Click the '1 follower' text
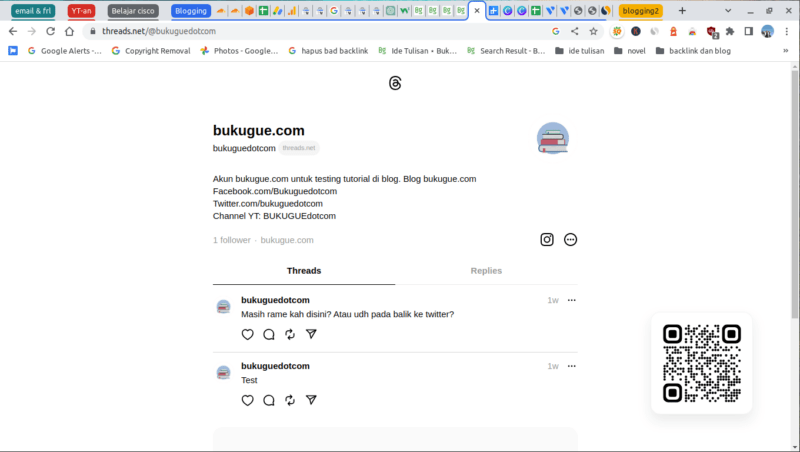The image size is (800, 452). coord(232,240)
